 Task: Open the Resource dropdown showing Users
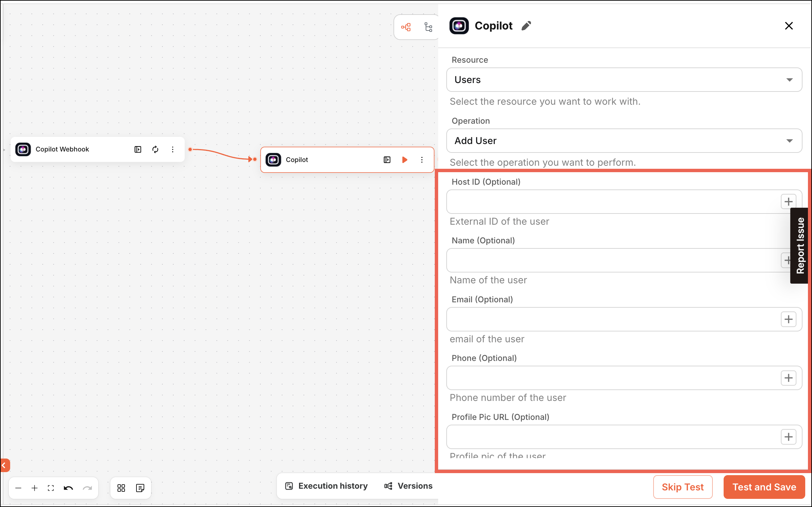[624, 80]
